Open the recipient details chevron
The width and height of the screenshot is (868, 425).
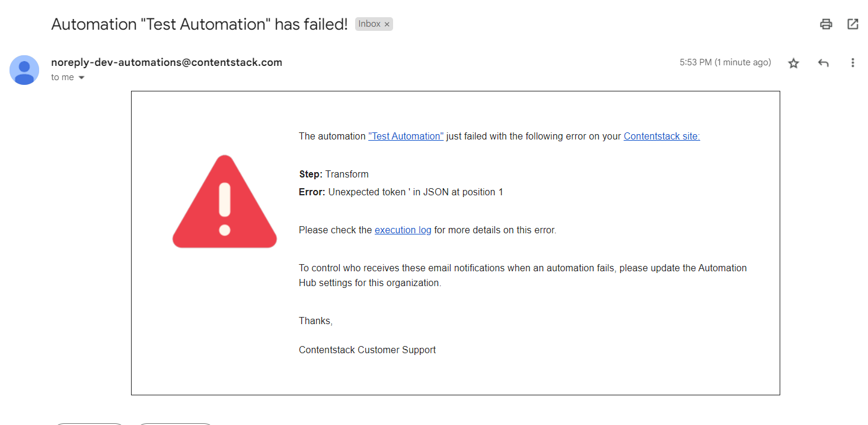[x=81, y=77]
